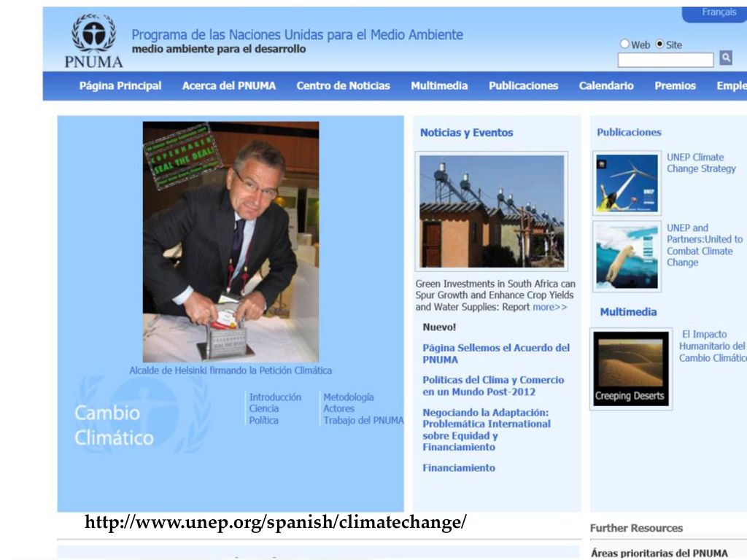747x560 pixels.
Task: Click the Publicaciones section heading
Action: pyautogui.click(x=629, y=133)
